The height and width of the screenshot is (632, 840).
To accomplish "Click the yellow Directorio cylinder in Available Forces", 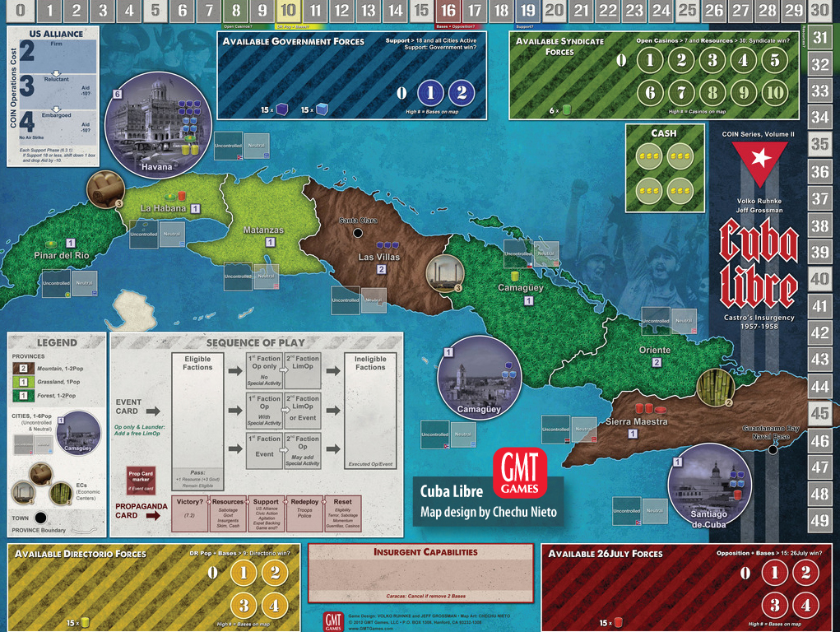I will pos(85,623).
